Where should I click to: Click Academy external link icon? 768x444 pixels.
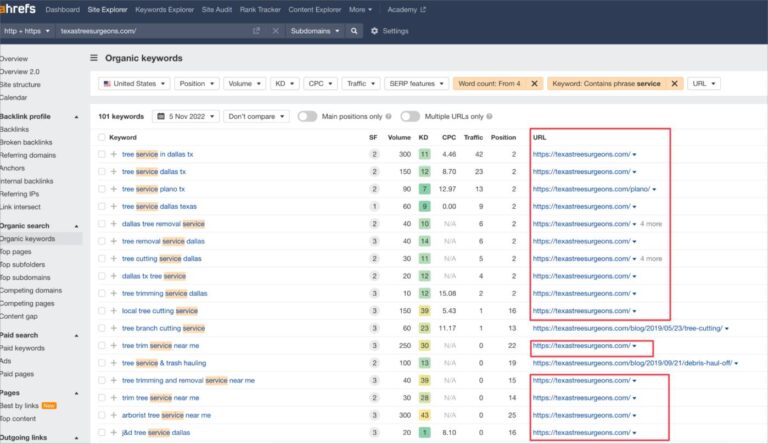(423, 10)
